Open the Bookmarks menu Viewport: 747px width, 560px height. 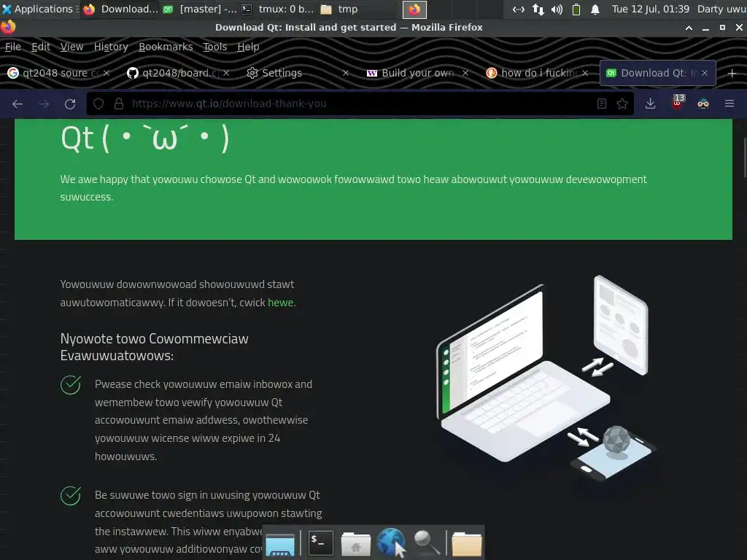pos(166,47)
